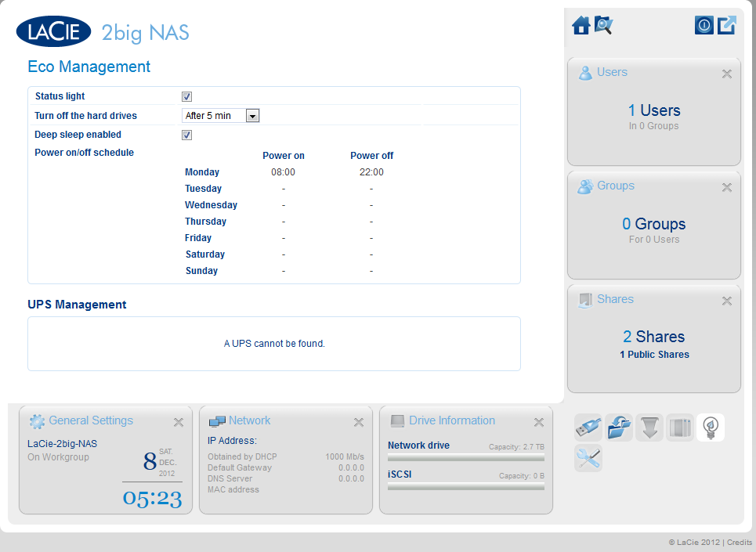
Task: Click the Drive Information disk icon
Action: 397,421
